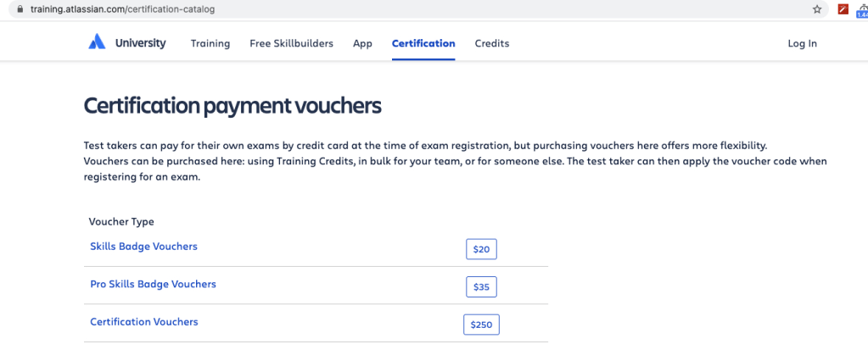Bookmark this page with the star icon
Screen dimensions: 868x361
(x=817, y=9)
